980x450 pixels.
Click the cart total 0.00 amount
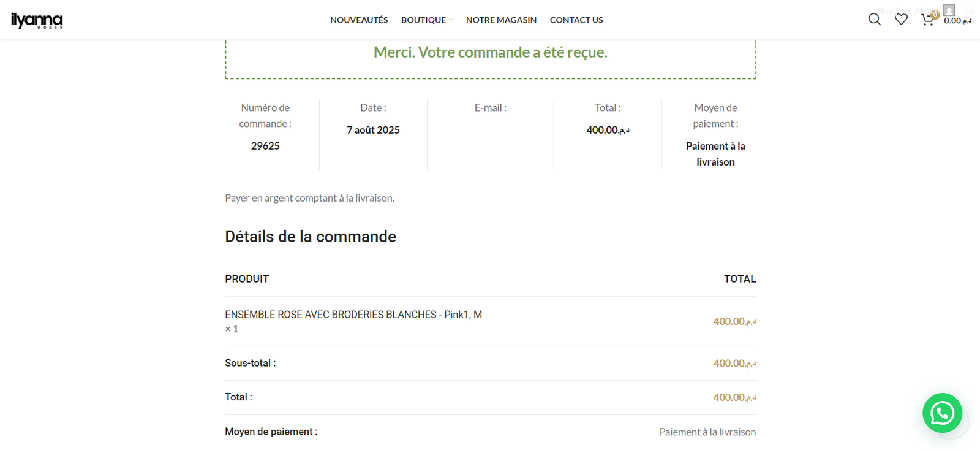[957, 21]
